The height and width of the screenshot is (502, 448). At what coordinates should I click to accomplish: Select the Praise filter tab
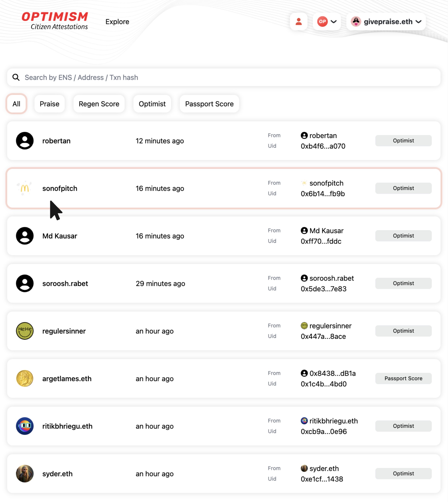(x=50, y=104)
